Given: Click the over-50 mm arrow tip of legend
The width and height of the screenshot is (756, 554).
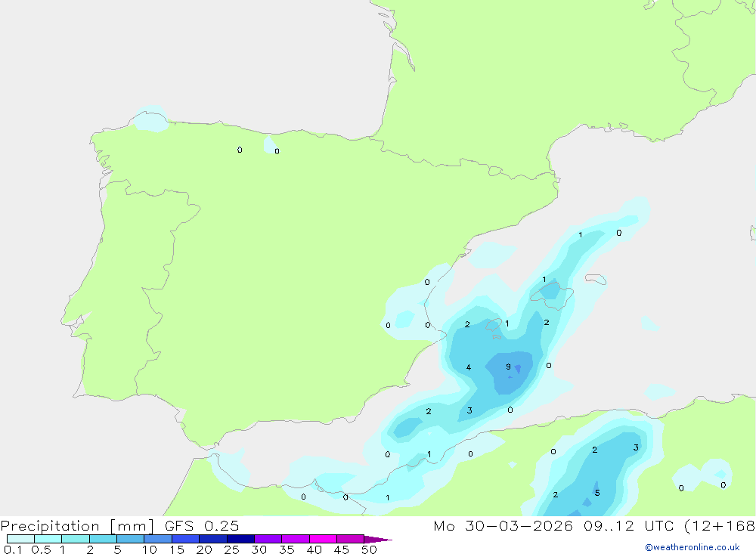Looking at the screenshot, I should (x=378, y=540).
